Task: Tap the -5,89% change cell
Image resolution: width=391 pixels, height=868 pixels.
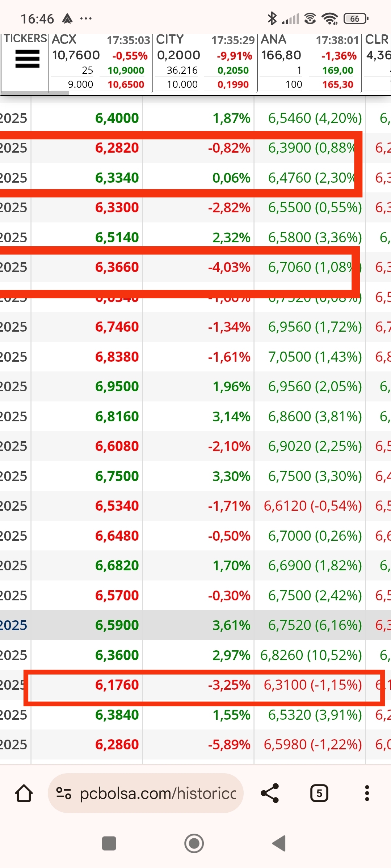Action: 229,744
